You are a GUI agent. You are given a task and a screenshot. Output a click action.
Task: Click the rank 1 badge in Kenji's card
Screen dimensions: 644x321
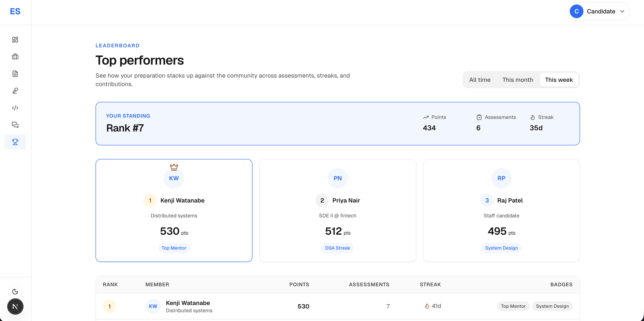tap(150, 200)
